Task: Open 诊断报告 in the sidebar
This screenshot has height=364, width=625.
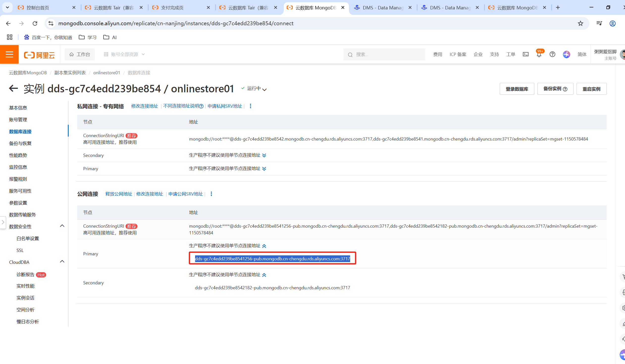Action: [26, 275]
